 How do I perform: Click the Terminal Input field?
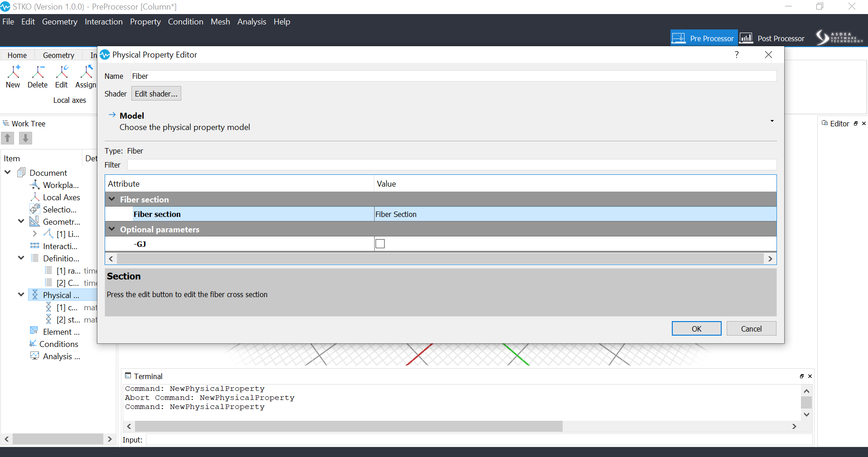pyautogui.click(x=479, y=440)
